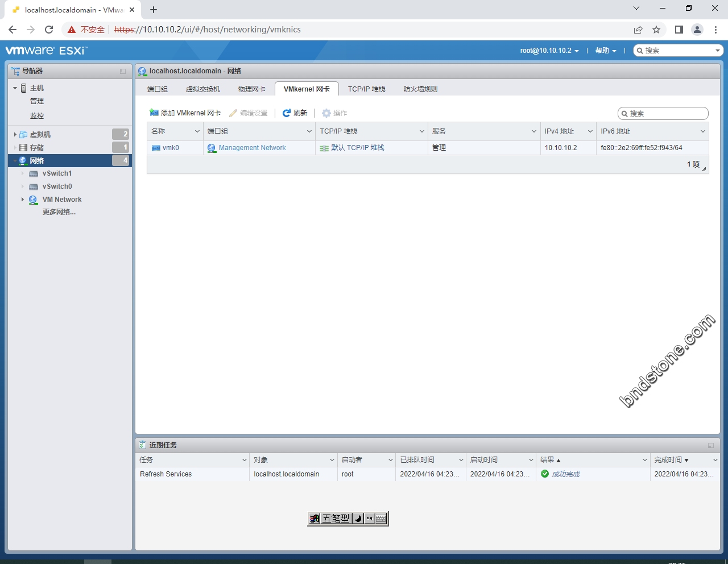Open the browser profile icon
Image resolution: width=728 pixels, height=564 pixels.
coord(697,30)
